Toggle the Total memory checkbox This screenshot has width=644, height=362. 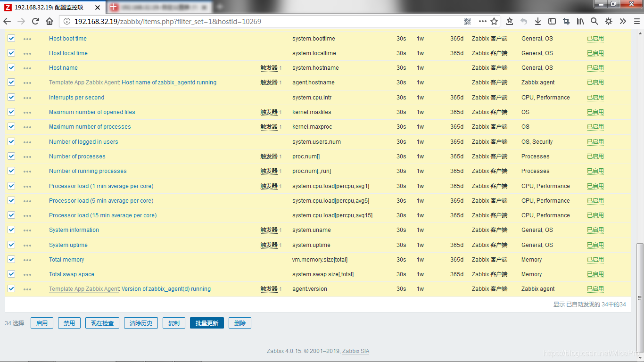point(11,259)
